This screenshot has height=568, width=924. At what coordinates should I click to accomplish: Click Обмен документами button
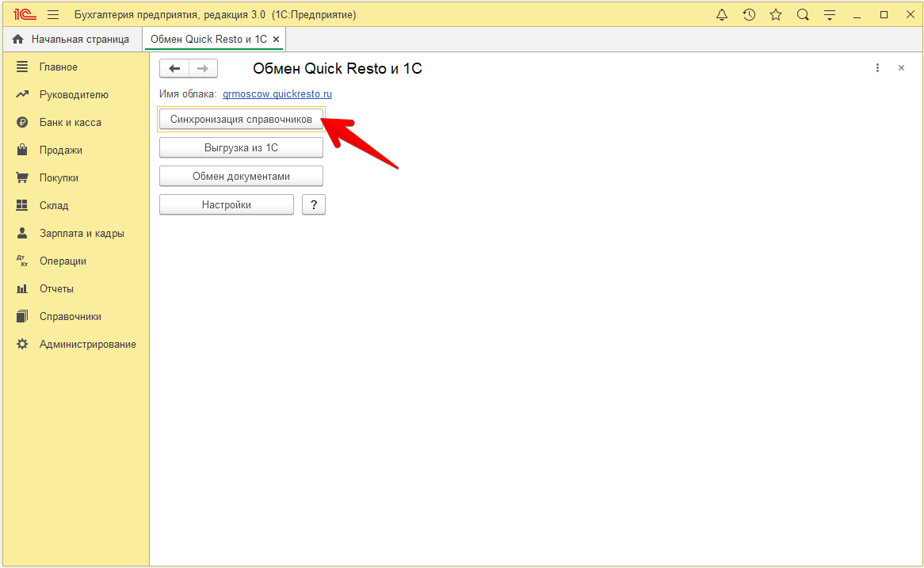point(241,176)
